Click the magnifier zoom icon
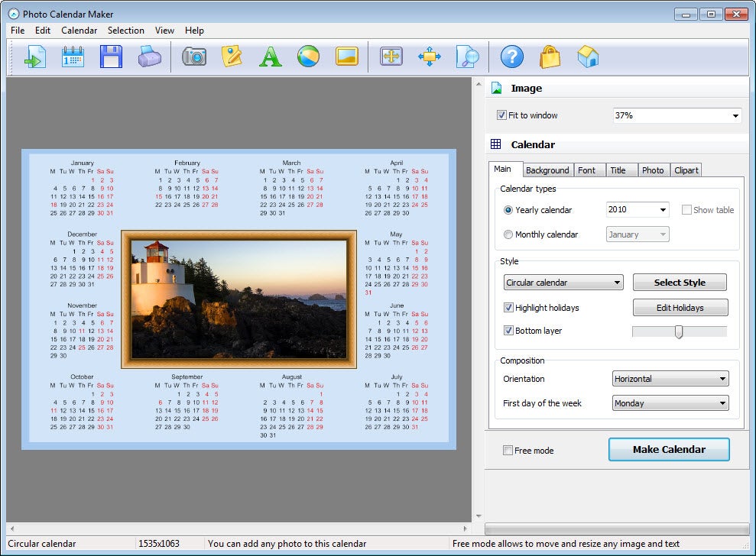 tap(467, 57)
